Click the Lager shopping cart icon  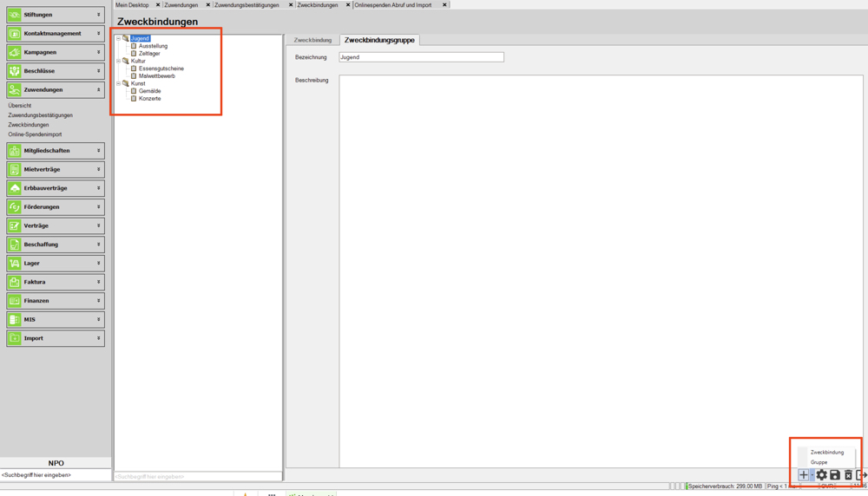click(15, 264)
